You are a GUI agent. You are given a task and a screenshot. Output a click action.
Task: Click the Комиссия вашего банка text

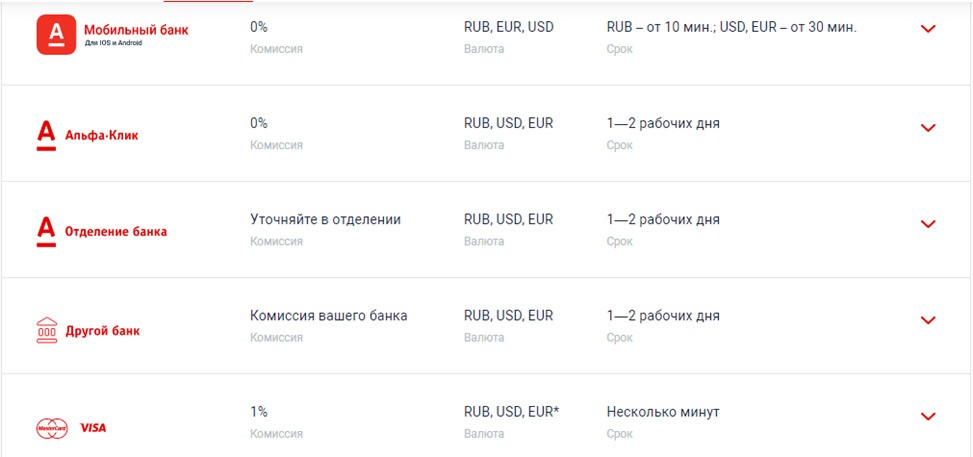(x=329, y=316)
